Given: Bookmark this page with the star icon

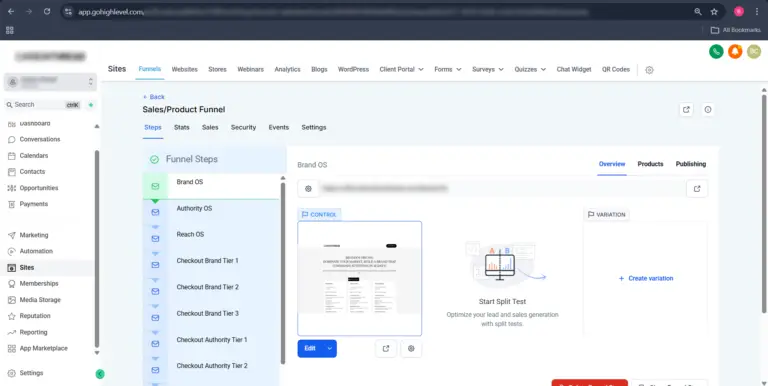Looking at the screenshot, I should (x=714, y=12).
